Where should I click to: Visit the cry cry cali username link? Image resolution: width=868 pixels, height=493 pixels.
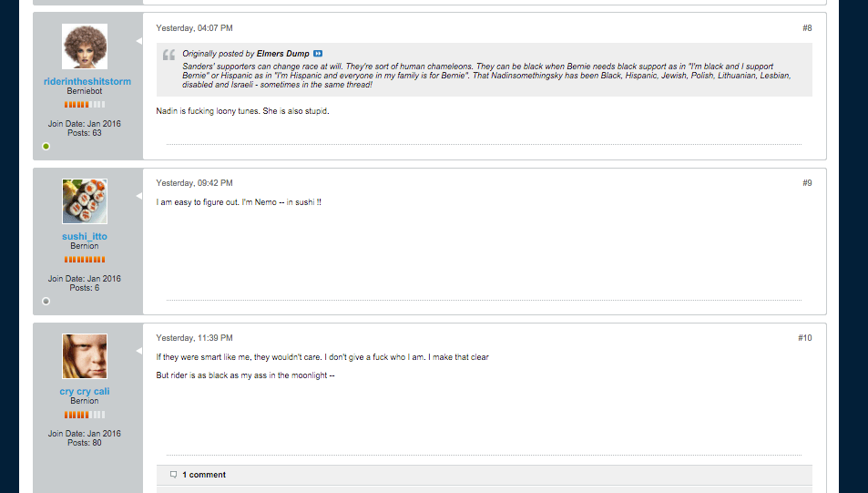coord(85,392)
